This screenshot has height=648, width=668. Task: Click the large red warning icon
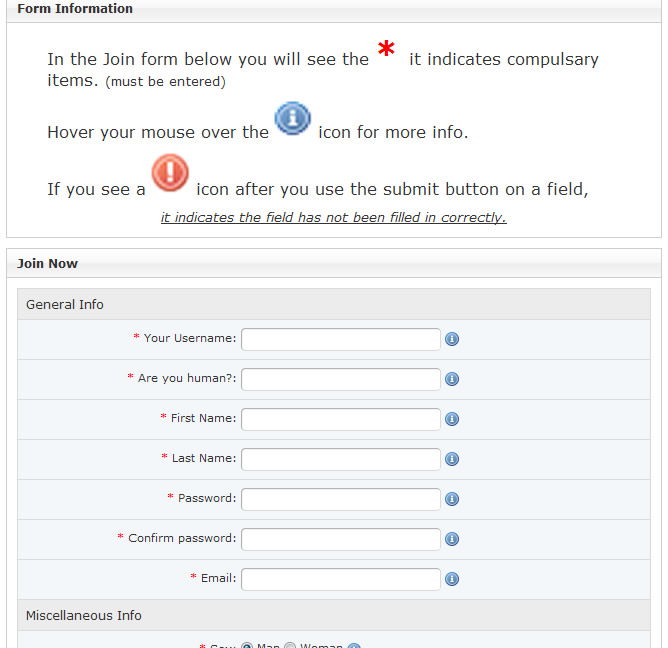click(x=171, y=173)
